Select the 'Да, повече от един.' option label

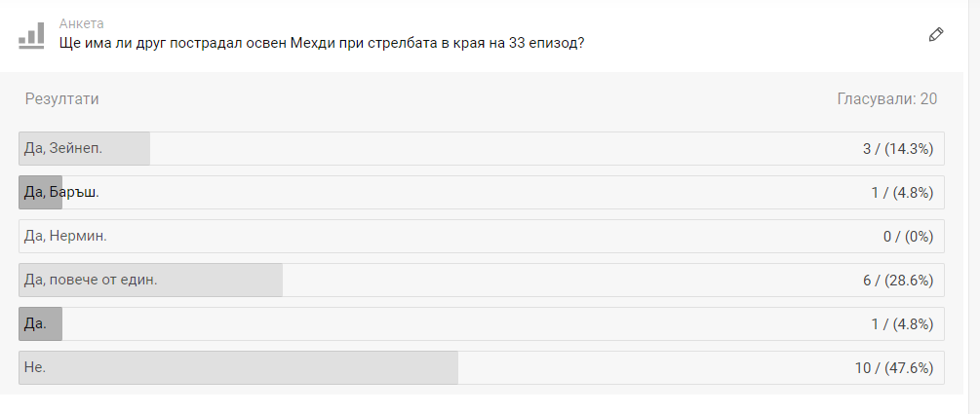click(x=91, y=280)
